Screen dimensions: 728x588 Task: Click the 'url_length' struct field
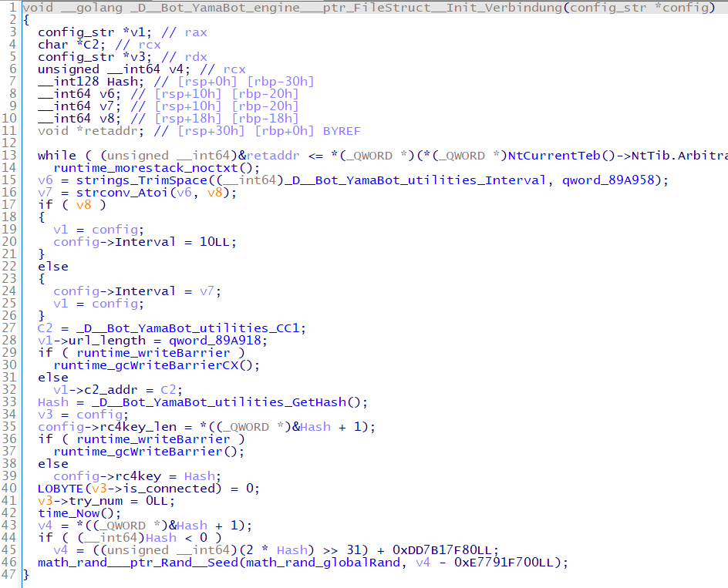click(x=106, y=341)
